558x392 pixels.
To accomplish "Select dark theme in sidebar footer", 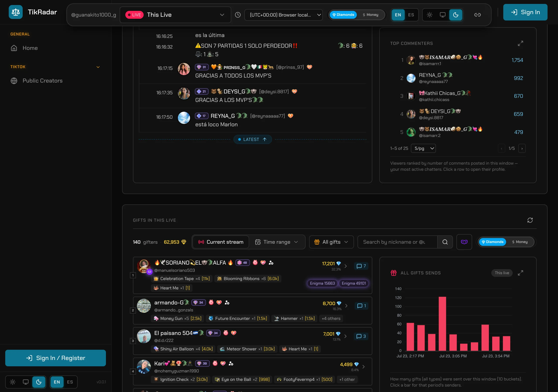I will click(39, 382).
